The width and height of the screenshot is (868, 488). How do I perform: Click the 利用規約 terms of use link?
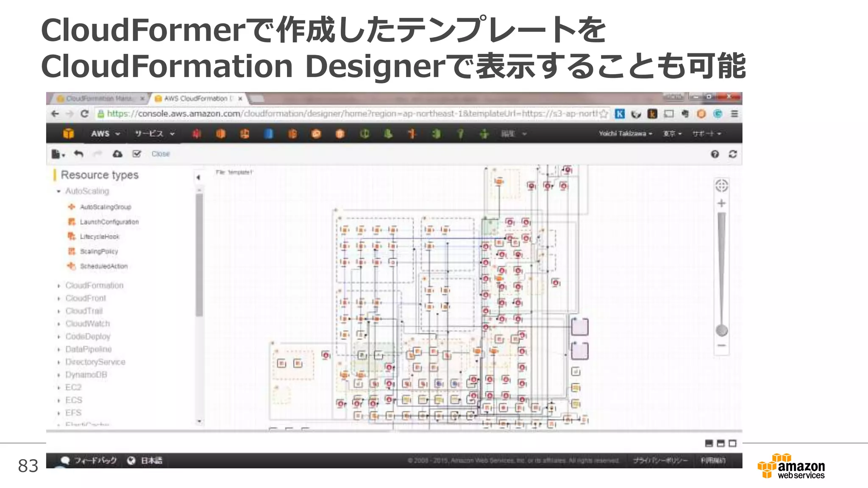click(712, 460)
